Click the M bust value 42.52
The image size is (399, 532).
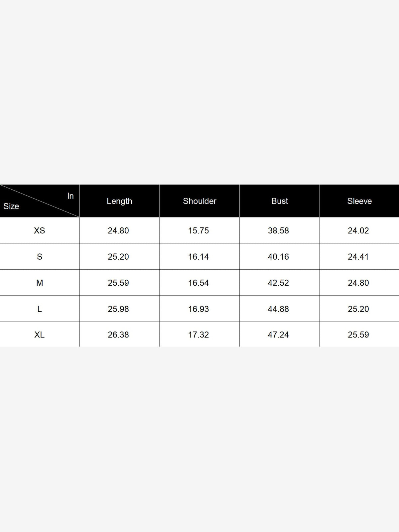278,283
